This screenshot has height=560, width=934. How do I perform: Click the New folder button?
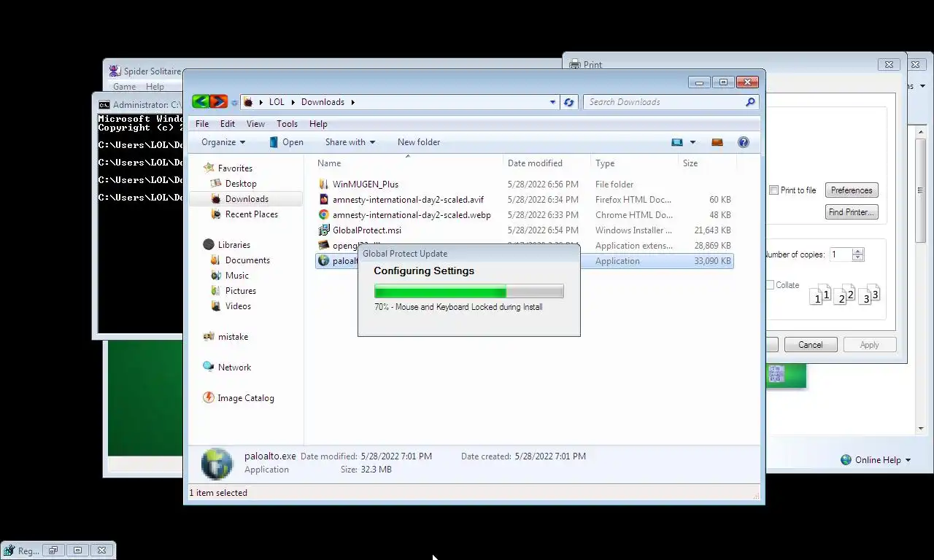click(x=419, y=142)
